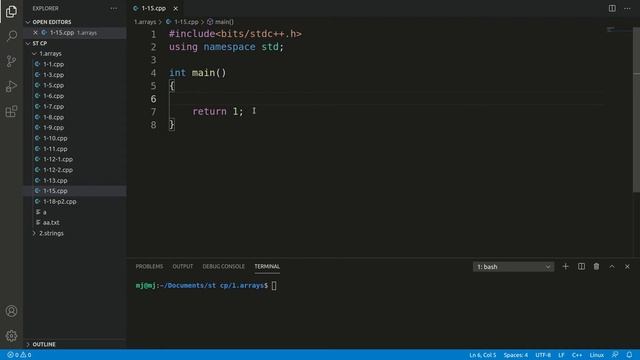Open file 1-7.cpp in explorer
The width and height of the screenshot is (640, 360).
tap(53, 107)
